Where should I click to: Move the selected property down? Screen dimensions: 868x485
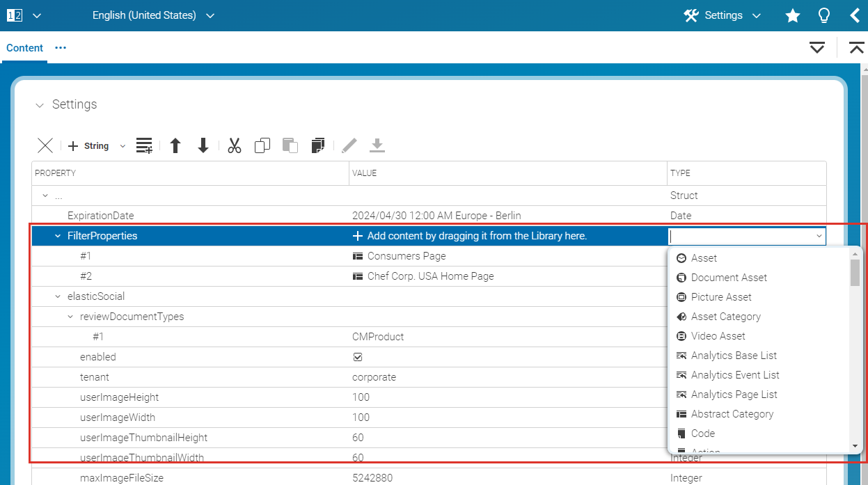[203, 145]
